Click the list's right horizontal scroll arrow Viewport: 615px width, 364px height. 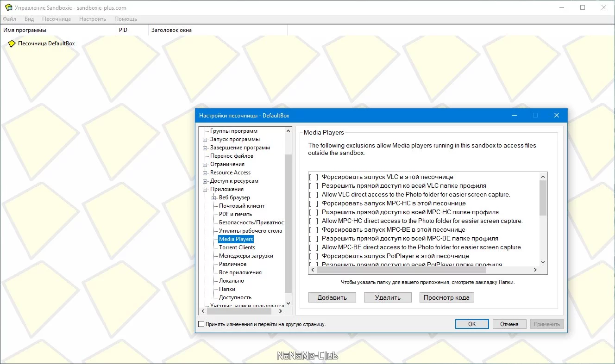tap(535, 270)
